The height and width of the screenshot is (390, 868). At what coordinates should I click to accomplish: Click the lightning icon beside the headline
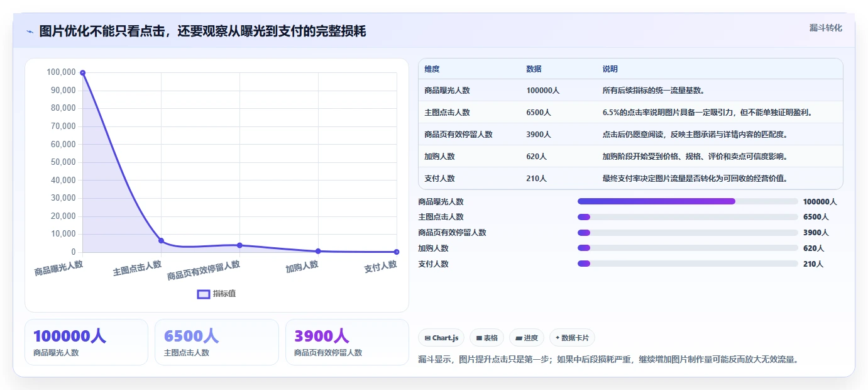[30, 31]
